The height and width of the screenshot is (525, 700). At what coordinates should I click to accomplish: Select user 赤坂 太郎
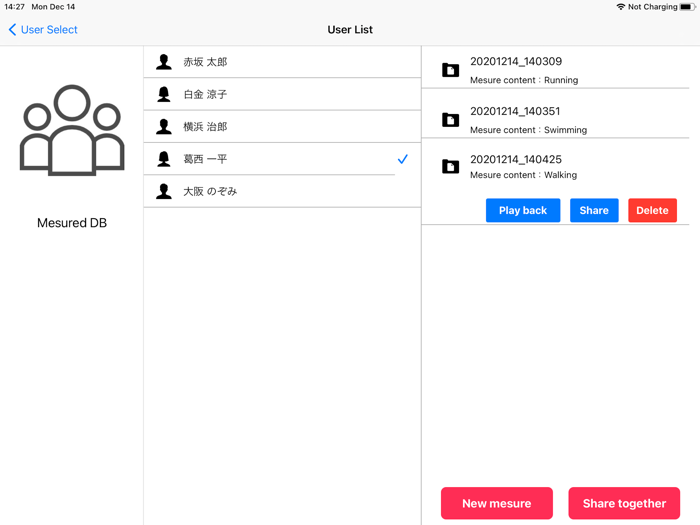coord(282,62)
